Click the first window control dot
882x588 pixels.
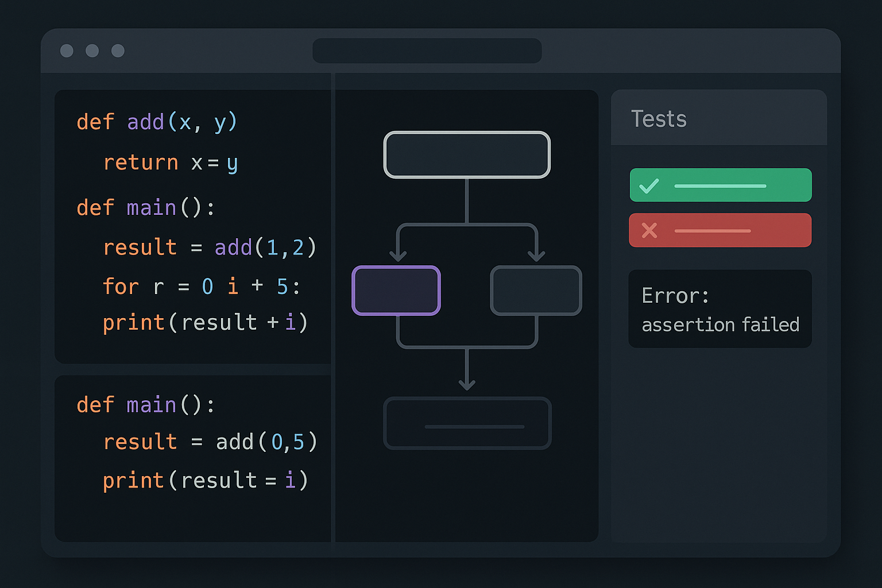click(67, 51)
